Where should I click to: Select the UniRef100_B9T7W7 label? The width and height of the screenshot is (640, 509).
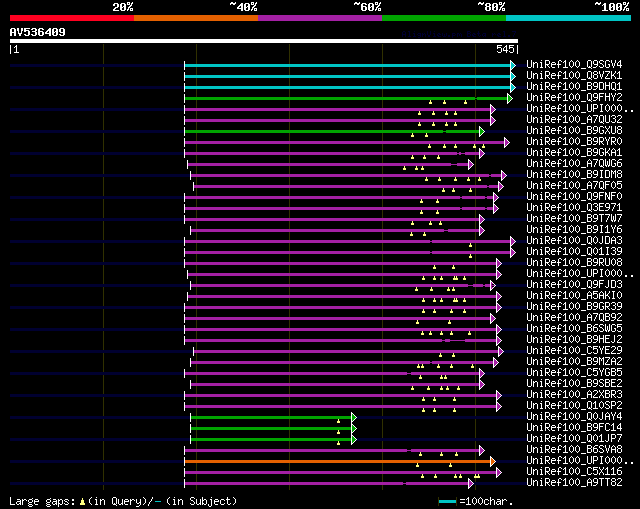point(574,219)
